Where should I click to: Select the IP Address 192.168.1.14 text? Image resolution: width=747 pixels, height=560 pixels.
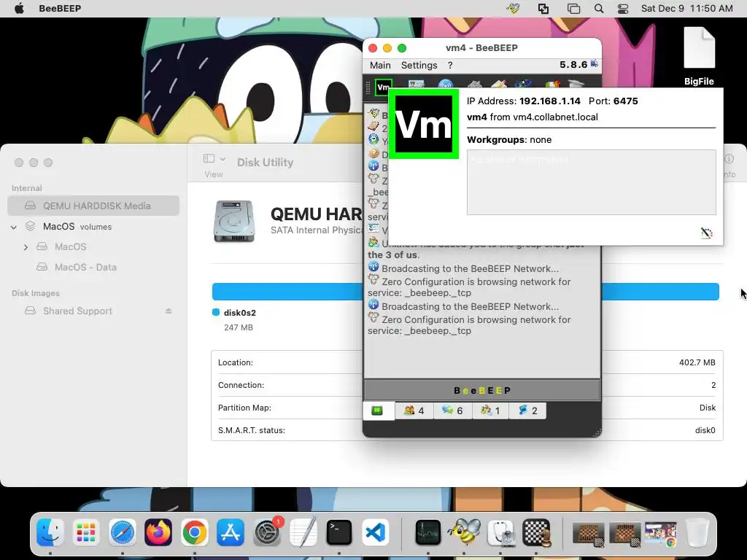coord(524,101)
